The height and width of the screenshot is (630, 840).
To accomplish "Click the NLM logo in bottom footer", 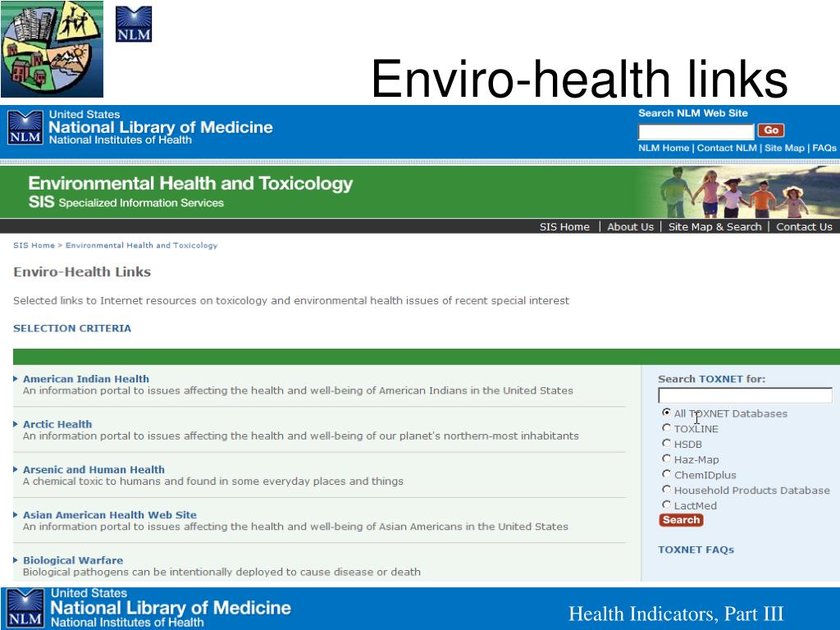I will click(x=25, y=608).
